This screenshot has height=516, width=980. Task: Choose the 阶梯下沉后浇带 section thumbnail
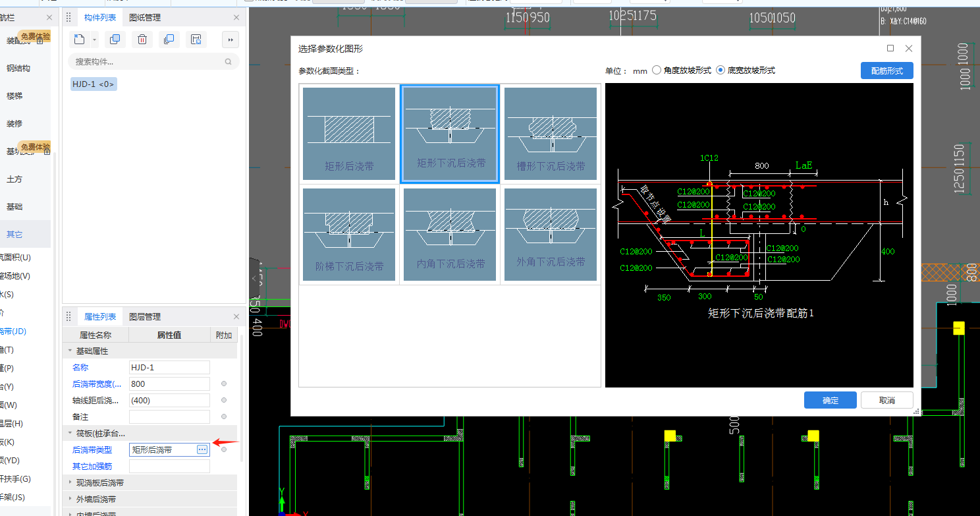point(349,234)
